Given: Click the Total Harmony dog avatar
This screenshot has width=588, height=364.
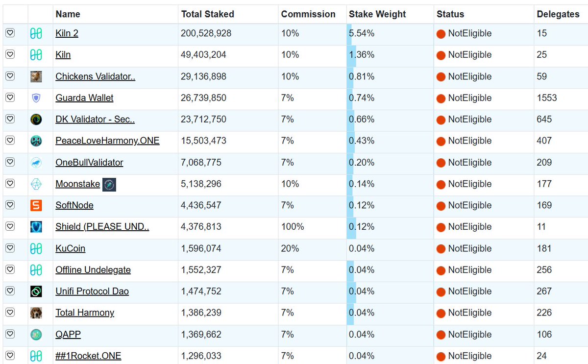Looking at the screenshot, I should 36,313.
